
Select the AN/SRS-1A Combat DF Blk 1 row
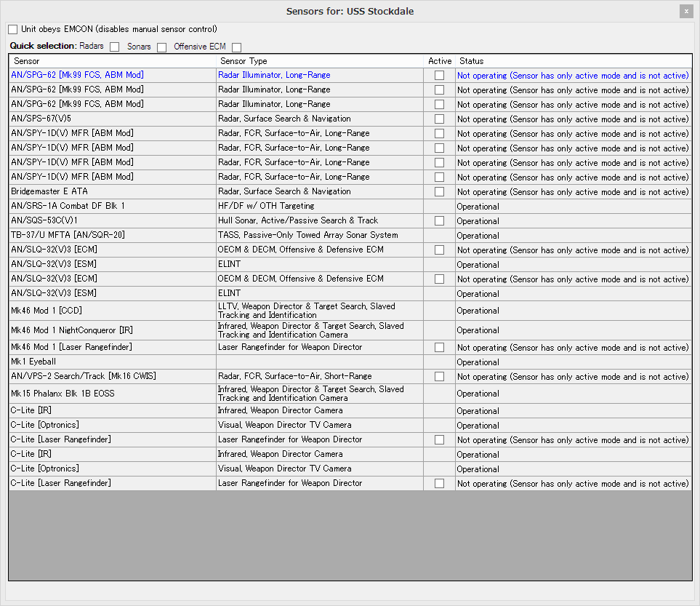click(350, 206)
